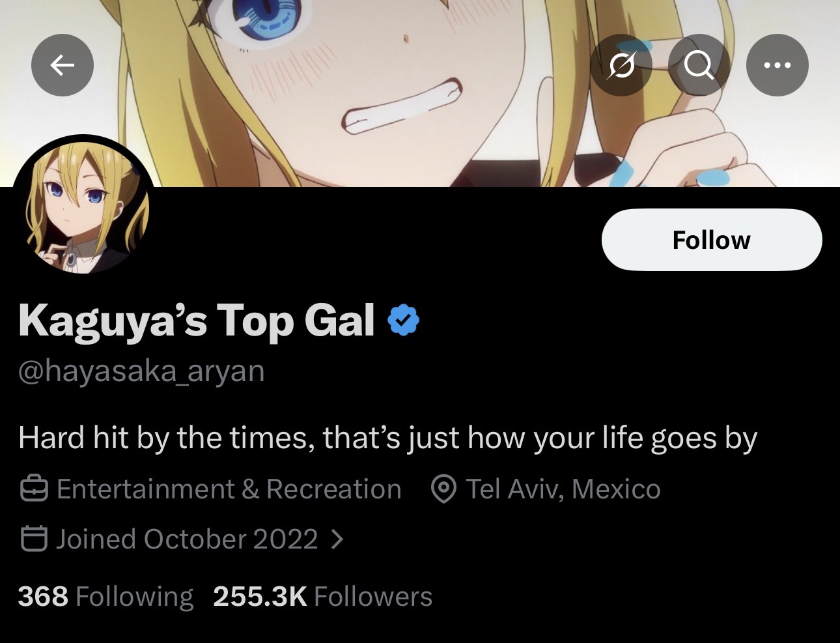Select the @hayasaka_aryan handle text
This screenshot has height=643, width=840.
(x=141, y=371)
